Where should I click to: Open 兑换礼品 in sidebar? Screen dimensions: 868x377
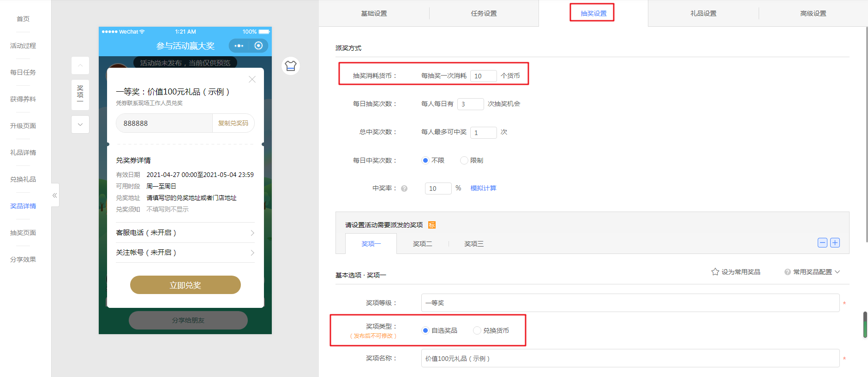pyautogui.click(x=23, y=179)
